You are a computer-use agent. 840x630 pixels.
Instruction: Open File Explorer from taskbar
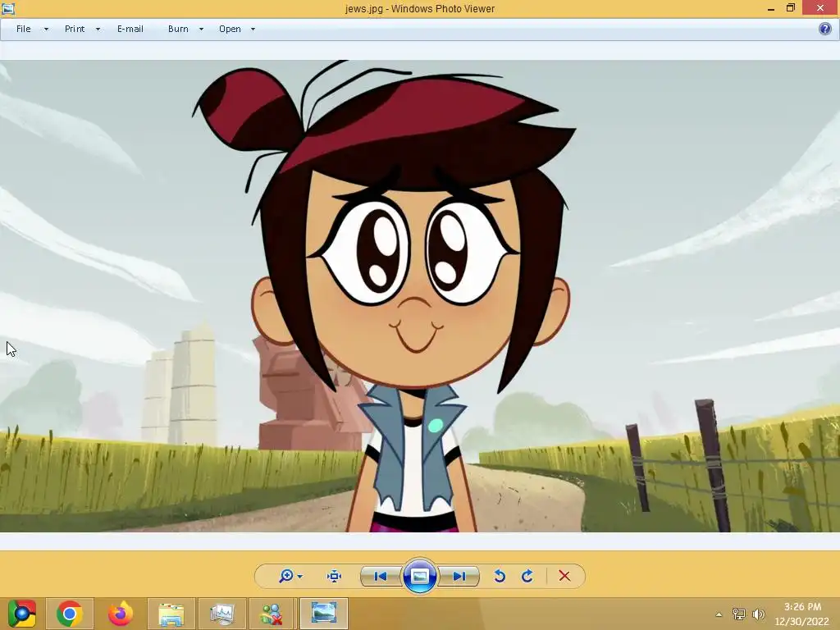click(x=171, y=614)
